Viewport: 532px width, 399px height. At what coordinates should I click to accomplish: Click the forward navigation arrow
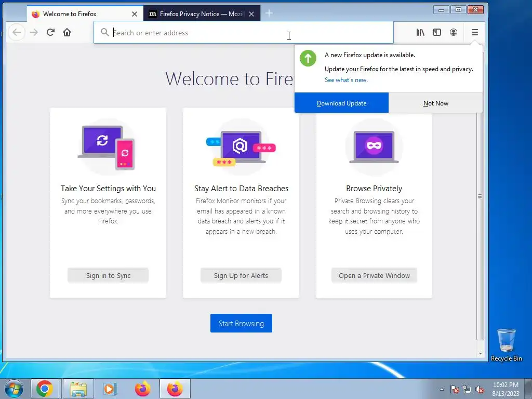click(34, 33)
